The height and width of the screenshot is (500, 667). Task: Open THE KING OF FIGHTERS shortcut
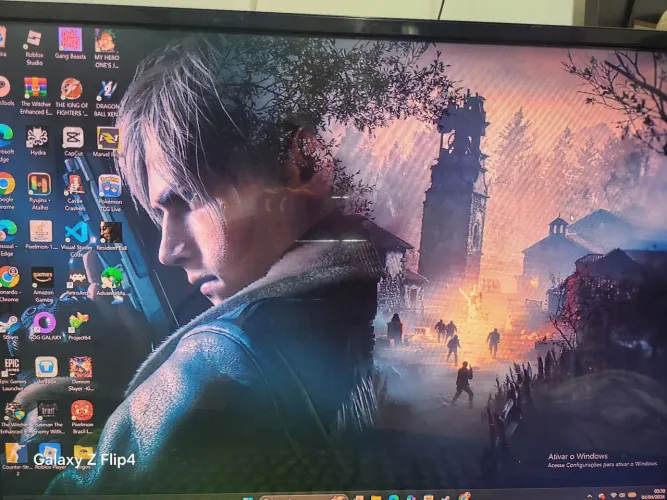[x=71, y=97]
